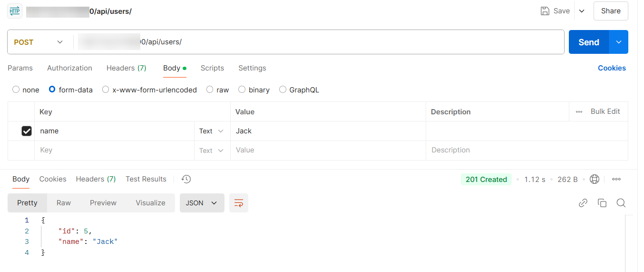This screenshot has width=644, height=272.
Task: Expand the Send button arrow dropdown
Action: tap(619, 42)
